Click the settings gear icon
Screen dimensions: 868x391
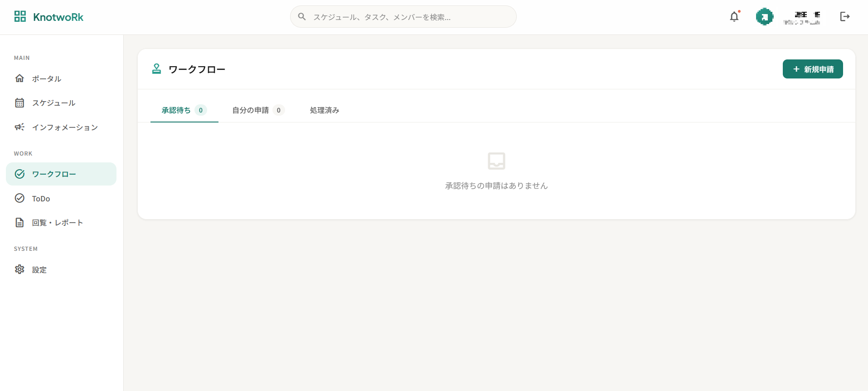click(x=19, y=269)
